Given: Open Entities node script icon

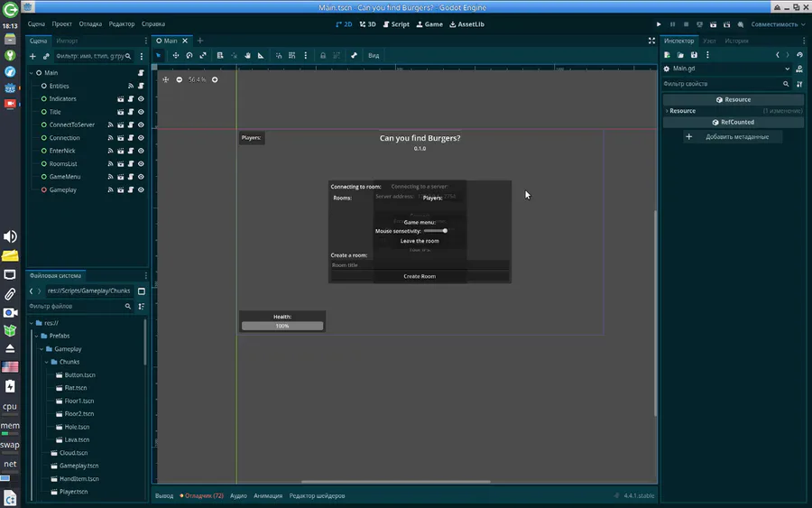Looking at the screenshot, I should click(141, 86).
